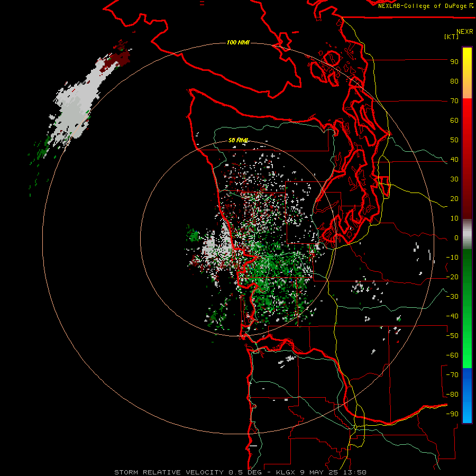476x476 pixels.
Task: Select the 10 value on the velocity scale
Action: (x=454, y=218)
